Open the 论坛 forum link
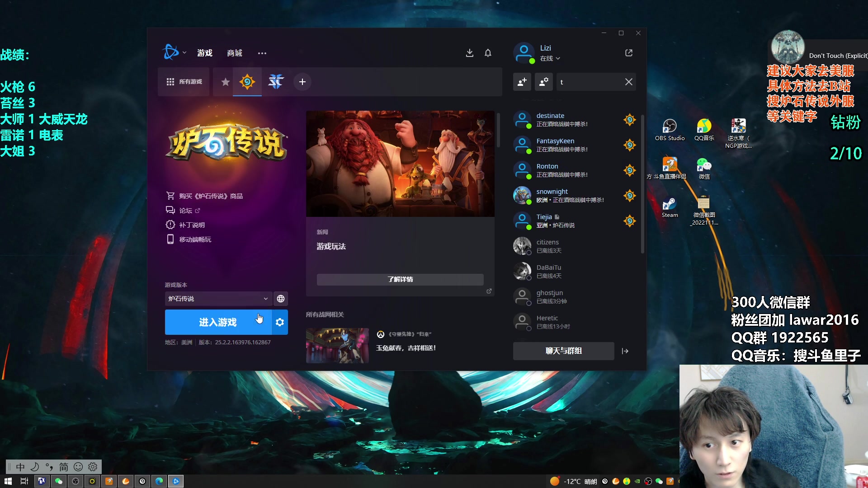This screenshot has width=868, height=488. coord(183,210)
